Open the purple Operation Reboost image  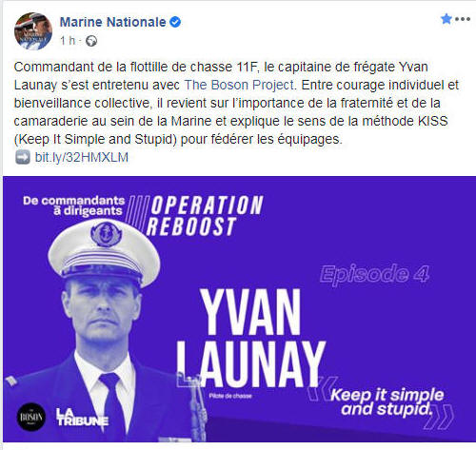(239, 309)
